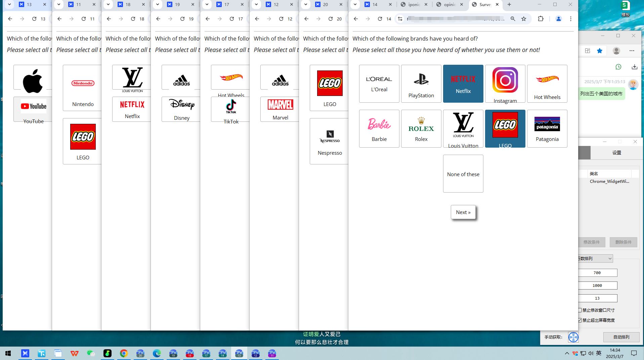The width and height of the screenshot is (644, 360).
Task: Uncheck the 禁止超出屏幕宽度 checkbox
Action: tap(580, 320)
